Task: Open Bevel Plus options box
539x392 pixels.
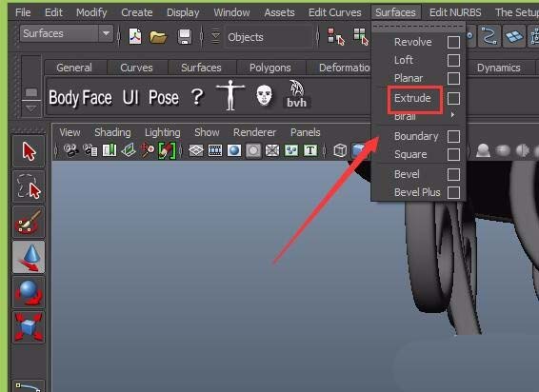Action: [x=453, y=192]
